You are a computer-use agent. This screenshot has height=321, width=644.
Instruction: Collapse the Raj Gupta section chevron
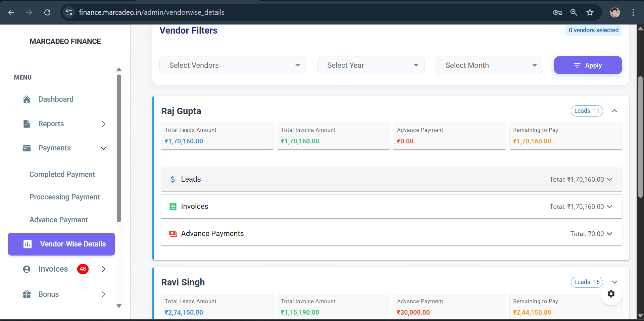click(x=615, y=111)
